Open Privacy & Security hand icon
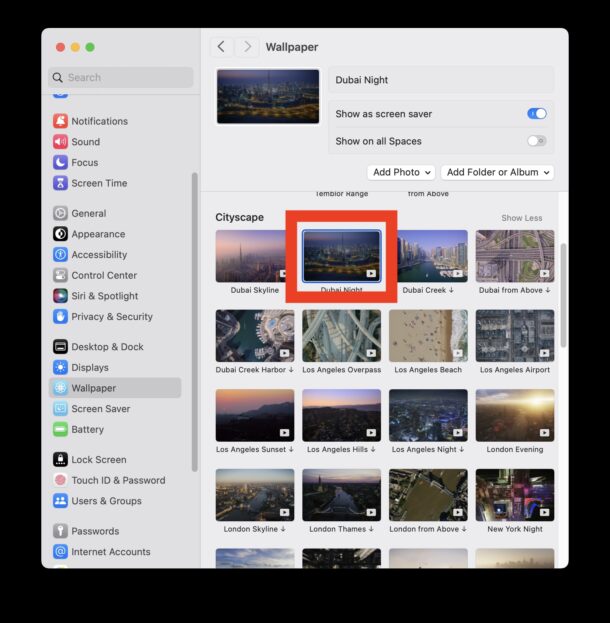This screenshot has height=623, width=610. (61, 316)
